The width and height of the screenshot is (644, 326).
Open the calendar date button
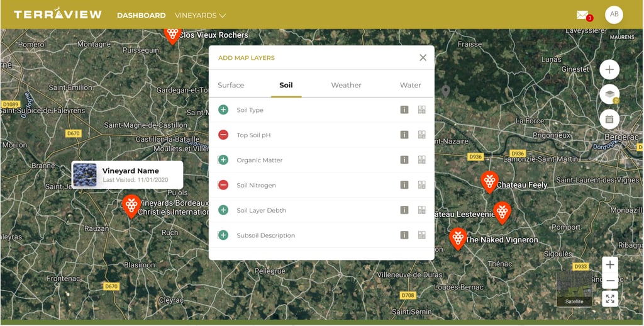click(609, 119)
